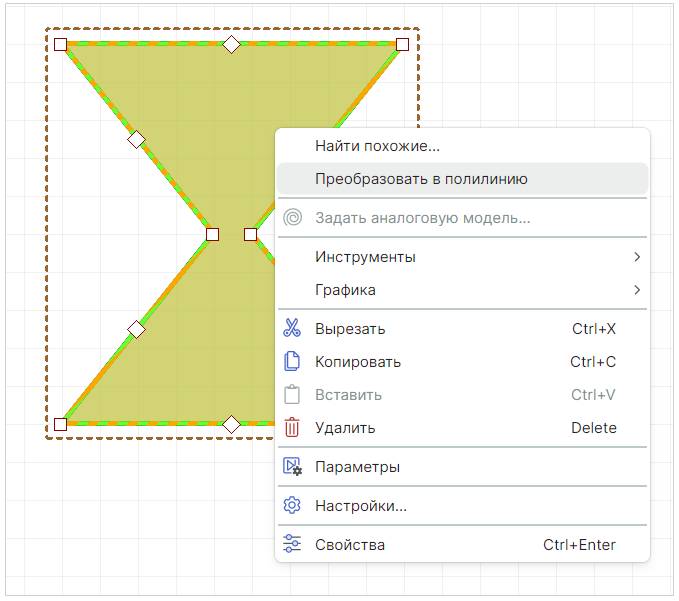679x601 pixels.
Task: Select 'Удалить' from the context menu
Action: pos(462,428)
